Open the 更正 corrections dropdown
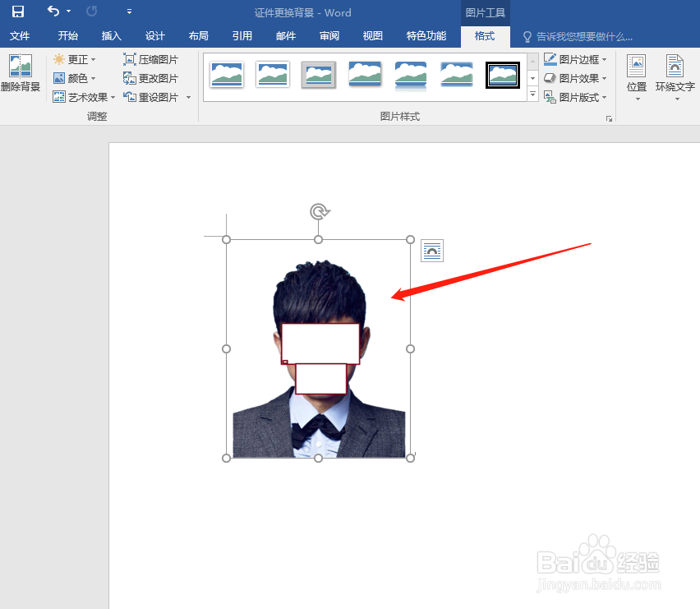Image resolution: width=700 pixels, height=609 pixels. point(75,59)
